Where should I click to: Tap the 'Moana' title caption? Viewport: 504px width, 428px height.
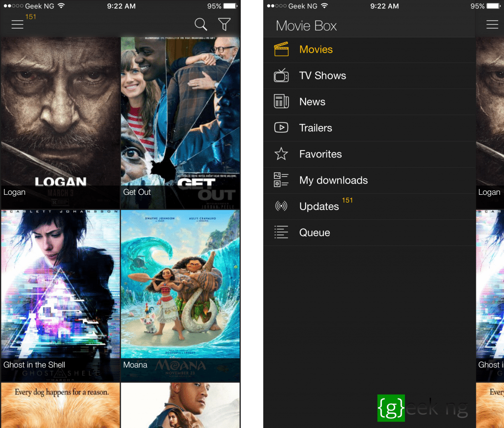[x=135, y=365]
